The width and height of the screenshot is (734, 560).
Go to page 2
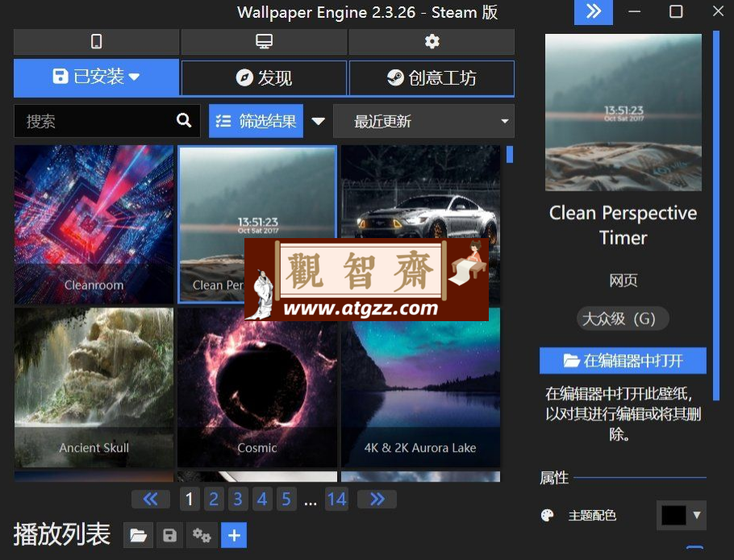click(214, 499)
